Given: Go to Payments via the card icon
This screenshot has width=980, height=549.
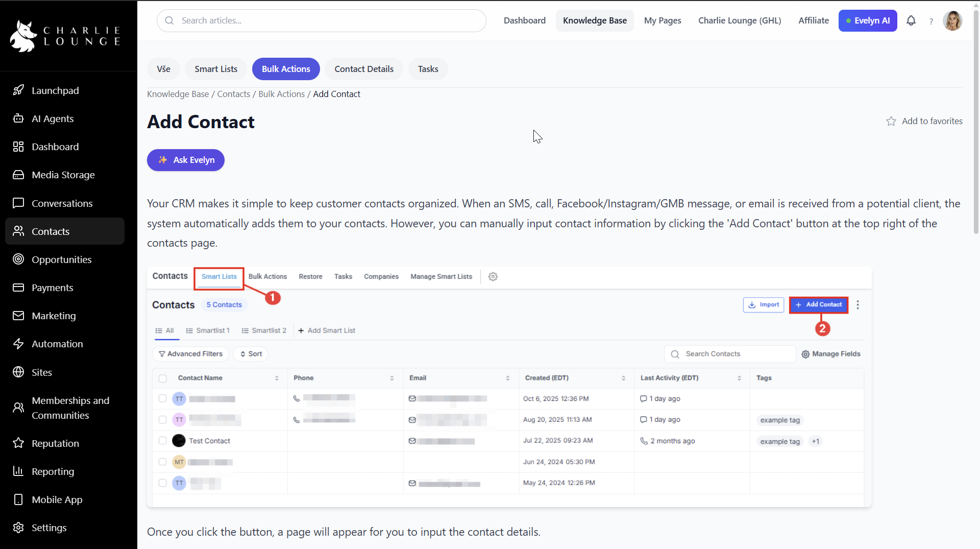Looking at the screenshot, I should (18, 288).
